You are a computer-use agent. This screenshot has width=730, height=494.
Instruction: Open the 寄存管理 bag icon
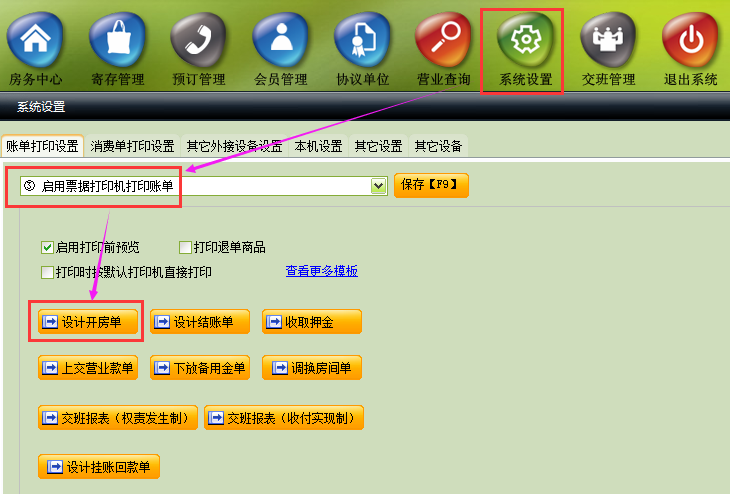point(117,40)
